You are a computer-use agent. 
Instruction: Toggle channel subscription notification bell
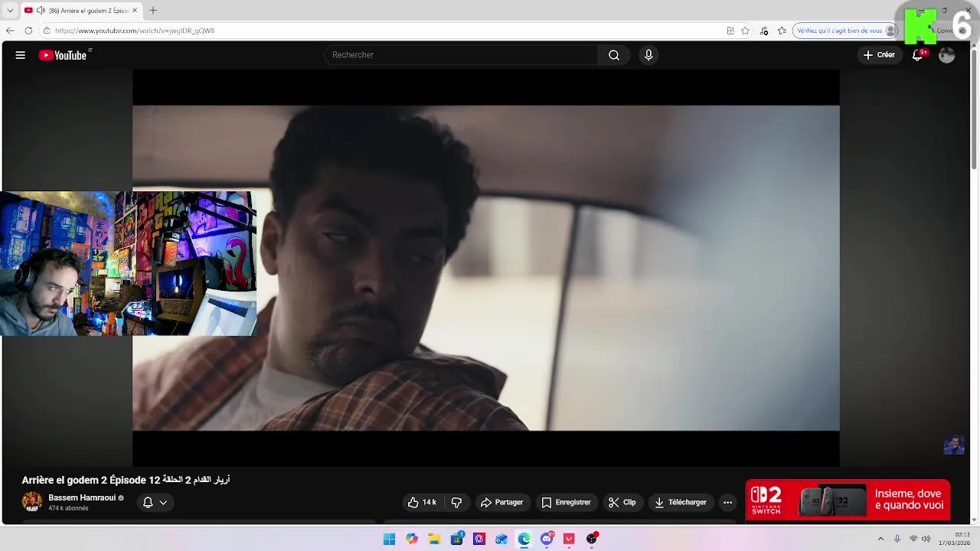coord(148,503)
